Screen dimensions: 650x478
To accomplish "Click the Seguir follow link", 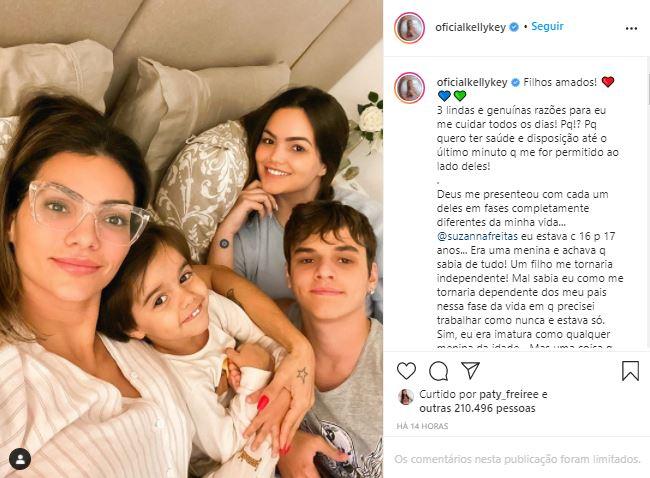I will (547, 27).
